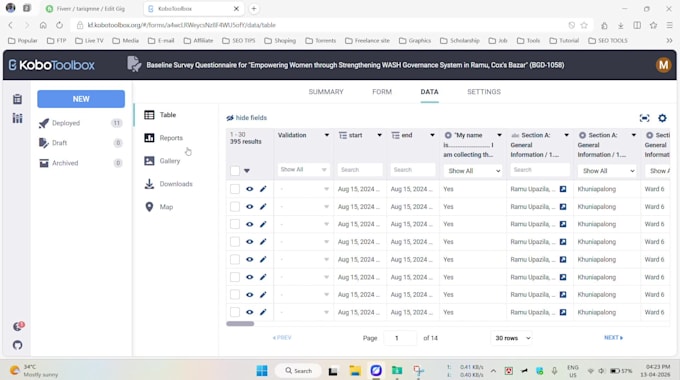Screen dimensions: 680x380
Task: Open Validation column header menu
Action: coord(327,135)
